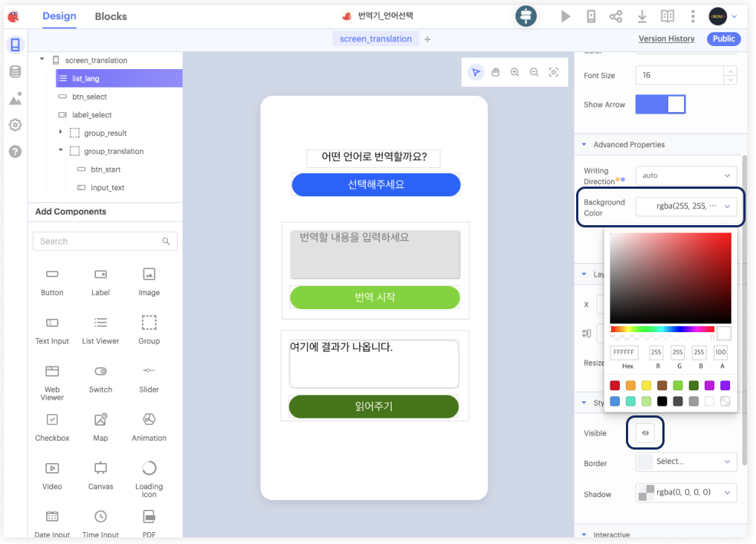Switch to the Design tab
This screenshot has height=544, width=756.
point(59,16)
